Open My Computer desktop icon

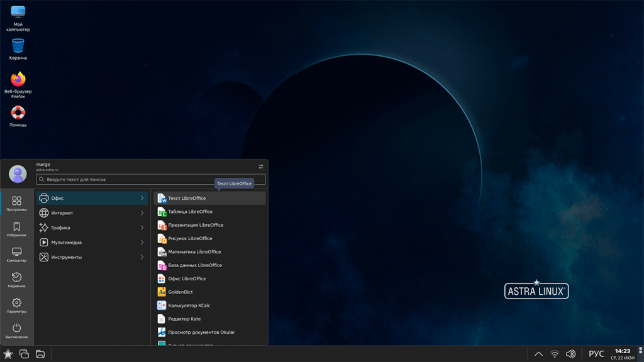[x=18, y=18]
